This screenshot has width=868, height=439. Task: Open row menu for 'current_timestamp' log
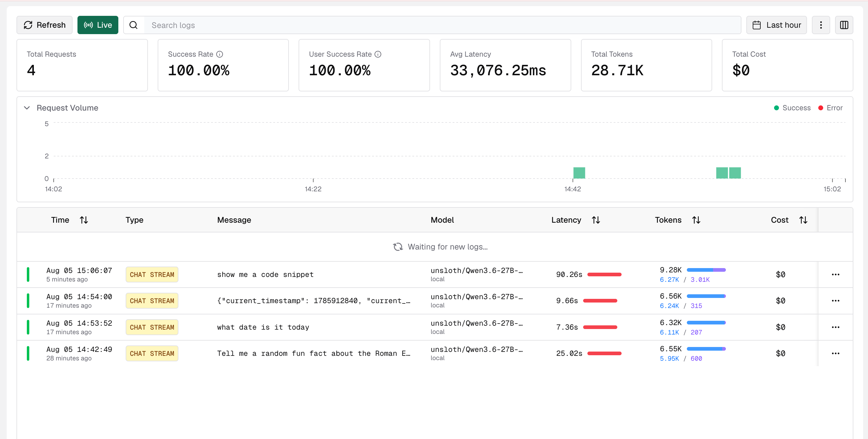[836, 301]
